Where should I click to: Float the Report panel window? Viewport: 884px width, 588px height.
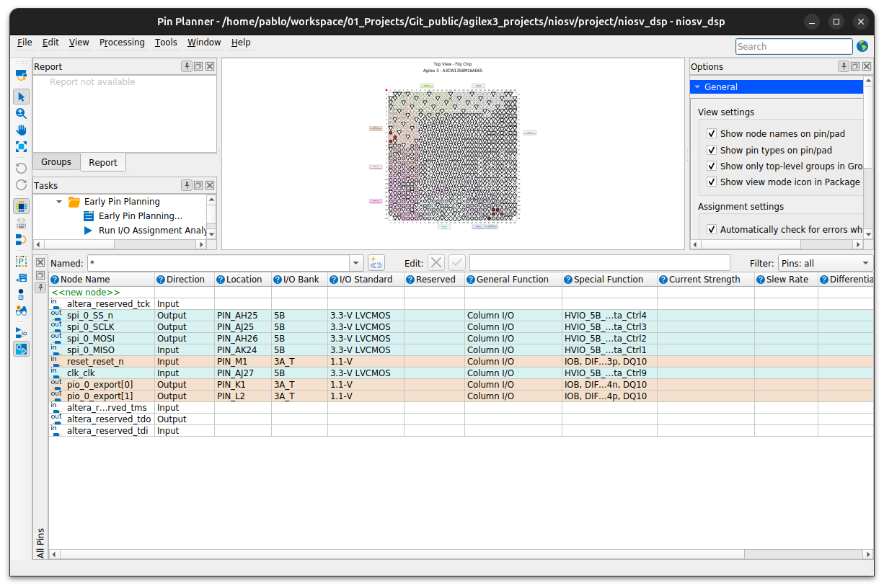[198, 66]
